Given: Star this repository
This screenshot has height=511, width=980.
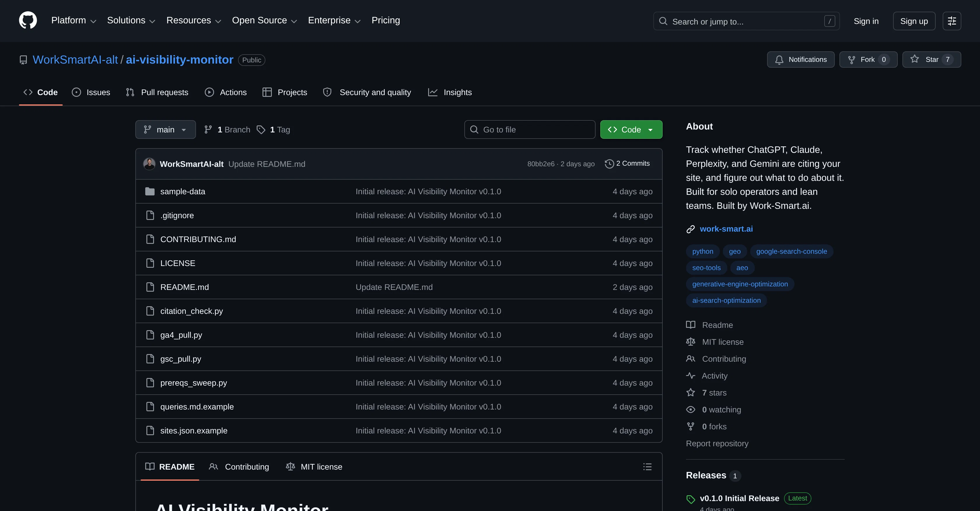Looking at the screenshot, I should point(931,60).
